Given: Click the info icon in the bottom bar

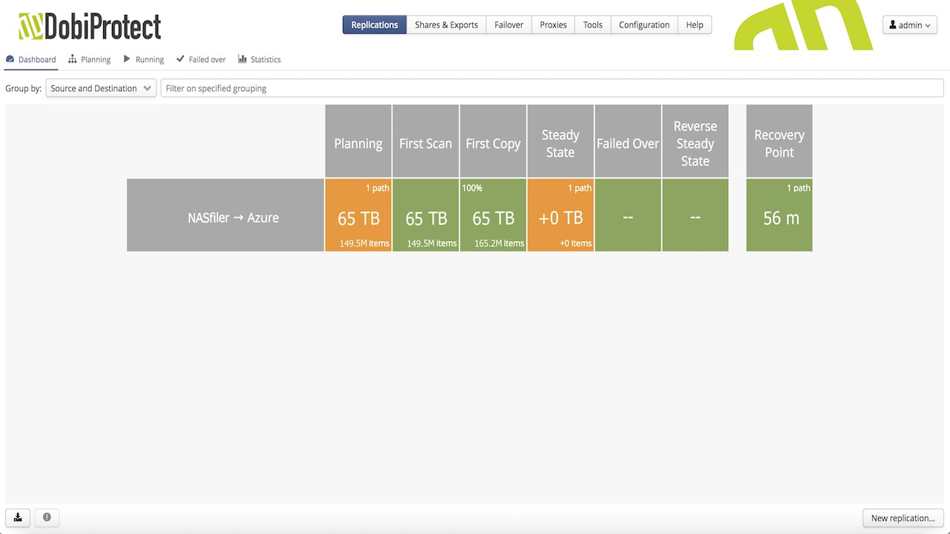Looking at the screenshot, I should coord(47,518).
